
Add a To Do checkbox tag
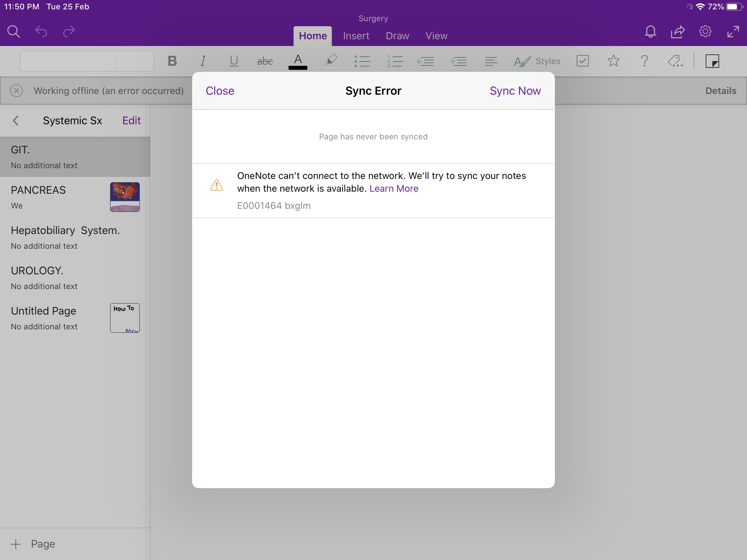(582, 61)
